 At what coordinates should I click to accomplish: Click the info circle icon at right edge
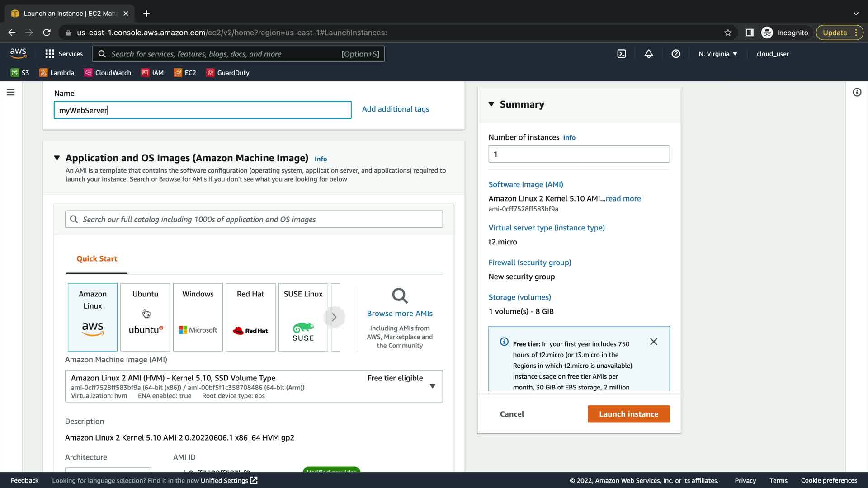(857, 92)
